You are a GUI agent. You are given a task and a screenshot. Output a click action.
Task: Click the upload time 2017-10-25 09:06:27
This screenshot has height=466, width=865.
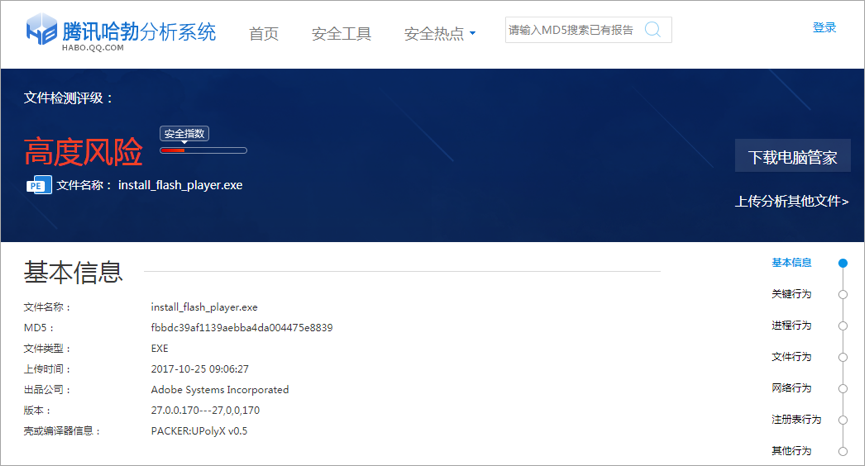point(200,369)
